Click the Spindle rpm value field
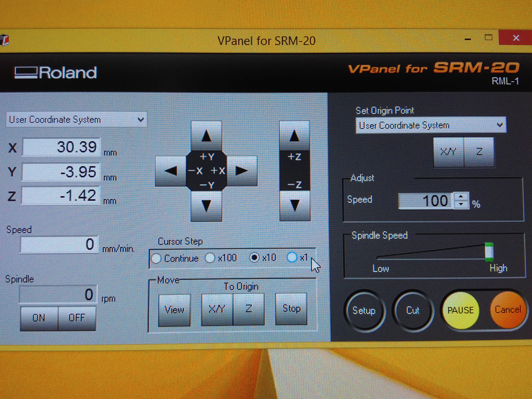532x399 pixels. click(x=59, y=294)
